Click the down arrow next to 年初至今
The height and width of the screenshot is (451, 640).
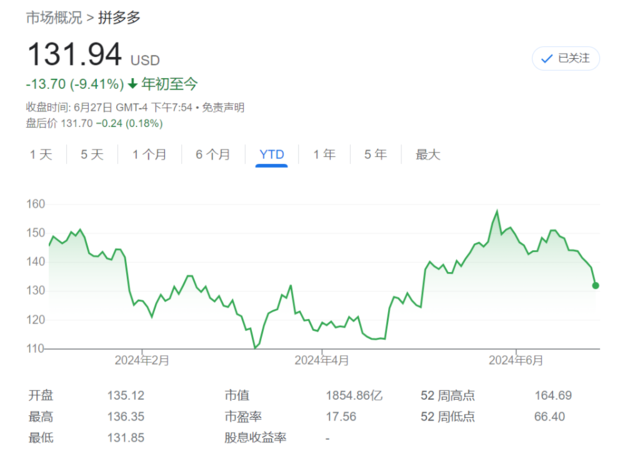[x=132, y=84]
